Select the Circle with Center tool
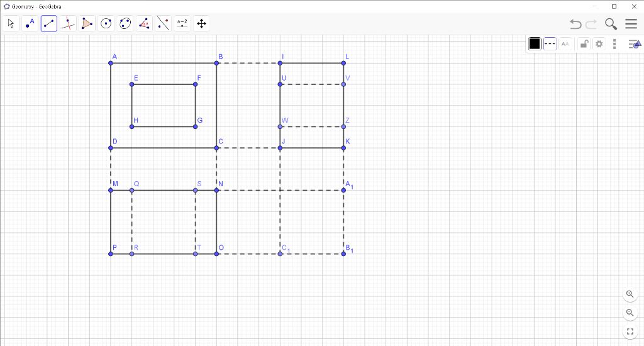The height and width of the screenshot is (346, 644). point(106,23)
